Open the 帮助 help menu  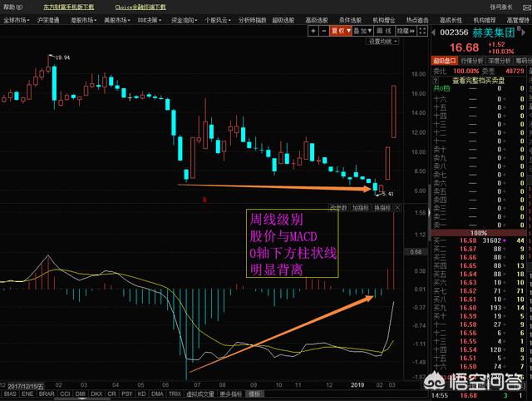click(13, 7)
